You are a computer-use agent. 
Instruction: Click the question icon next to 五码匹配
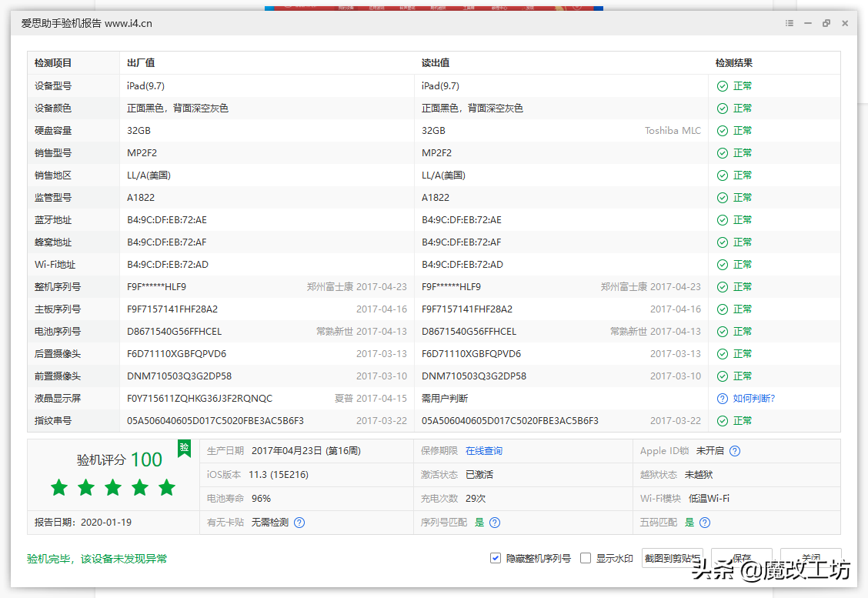click(706, 521)
